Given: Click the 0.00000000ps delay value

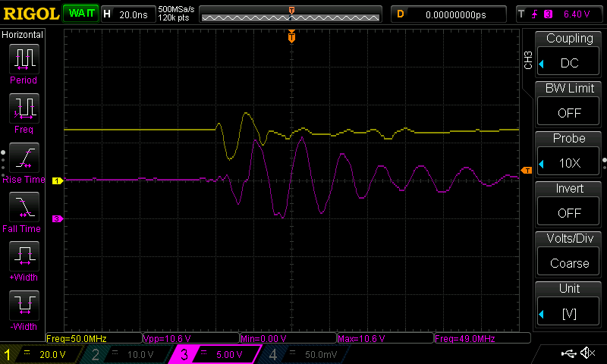Looking at the screenshot, I should (456, 14).
